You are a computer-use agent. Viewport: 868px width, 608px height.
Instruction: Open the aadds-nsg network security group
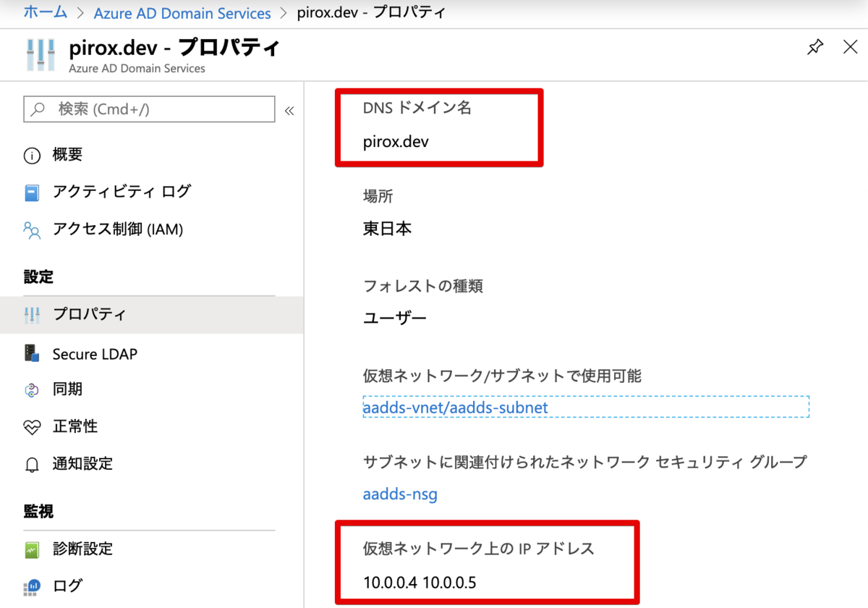(x=400, y=494)
